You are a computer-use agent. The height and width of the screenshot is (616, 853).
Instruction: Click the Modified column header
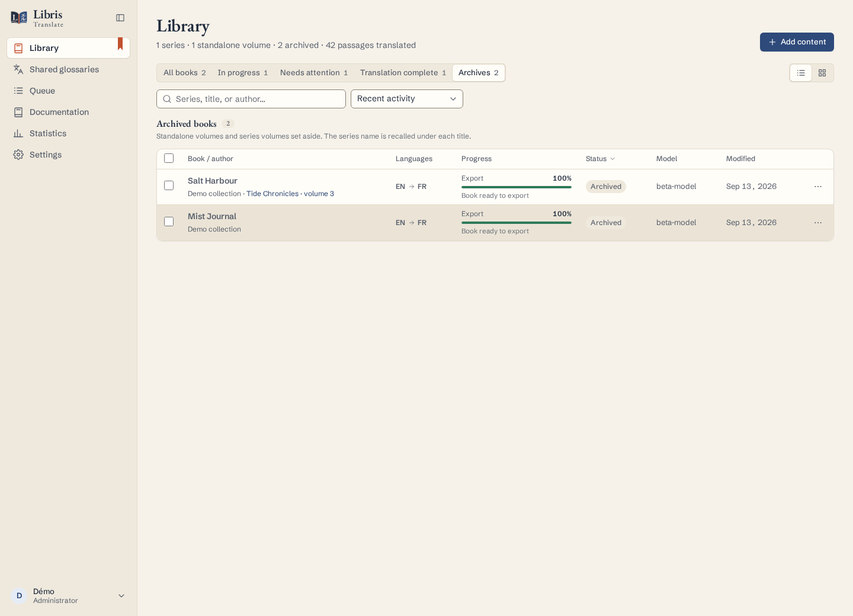[x=740, y=159]
